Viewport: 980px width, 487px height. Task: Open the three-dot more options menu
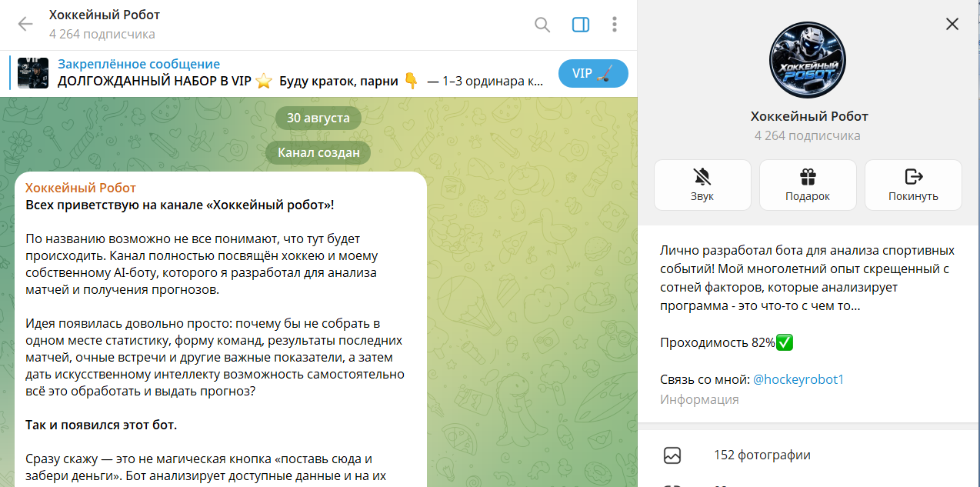pyautogui.click(x=615, y=25)
